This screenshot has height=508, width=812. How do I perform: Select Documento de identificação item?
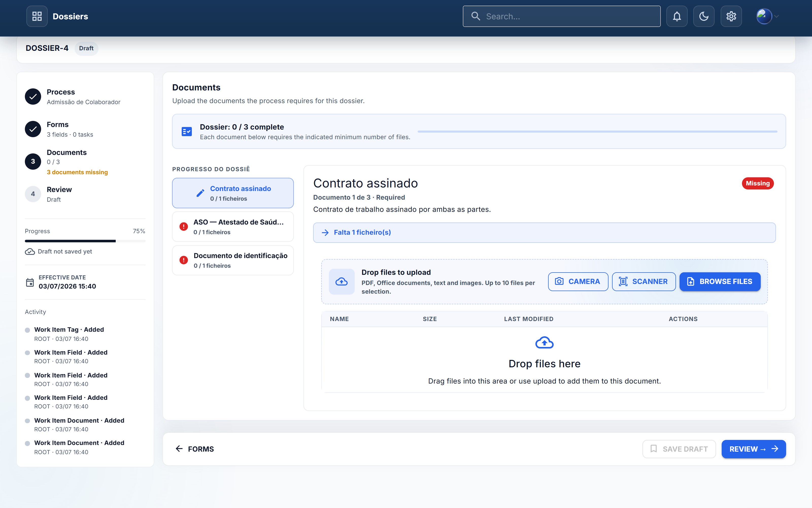[233, 260]
